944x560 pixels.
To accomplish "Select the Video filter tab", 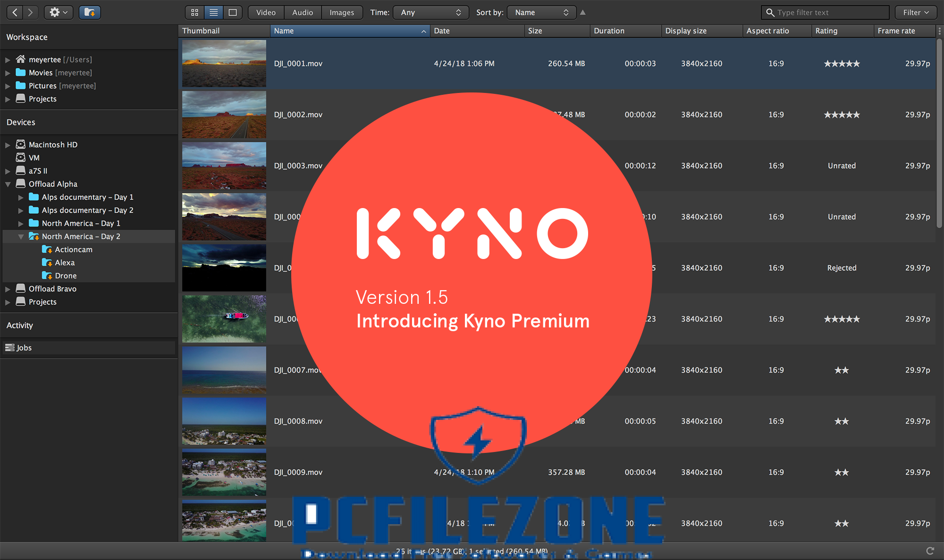I will click(266, 12).
